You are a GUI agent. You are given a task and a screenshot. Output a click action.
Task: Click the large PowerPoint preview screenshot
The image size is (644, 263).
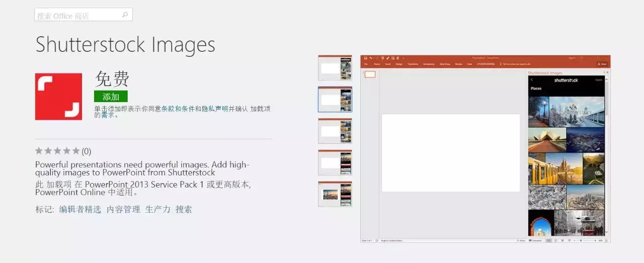[x=486, y=149]
